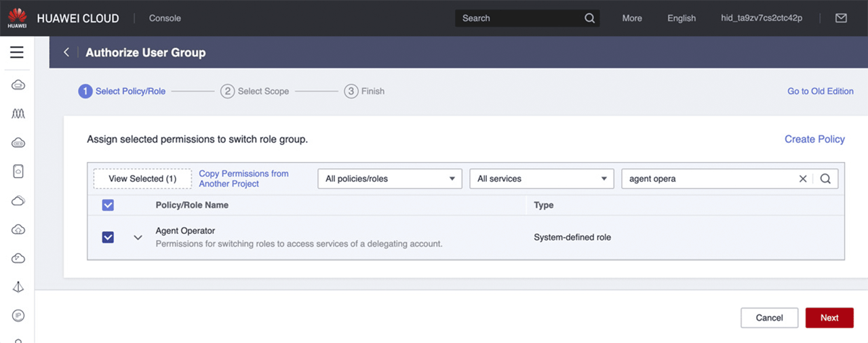The width and height of the screenshot is (868, 343).
Task: Click the policy filter search magnifier icon
Action: pyautogui.click(x=825, y=179)
